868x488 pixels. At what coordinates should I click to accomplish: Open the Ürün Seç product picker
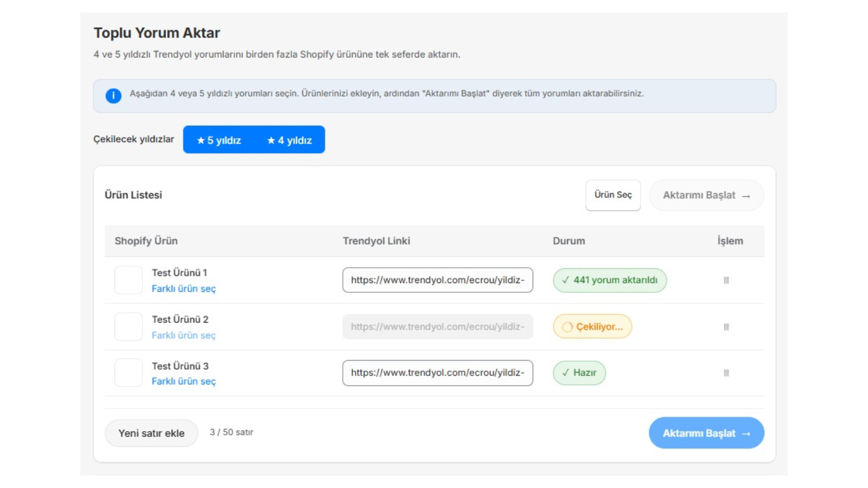612,195
